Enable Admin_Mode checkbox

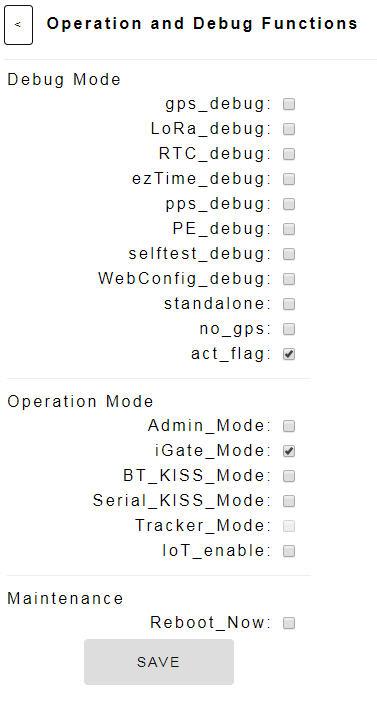tap(289, 426)
